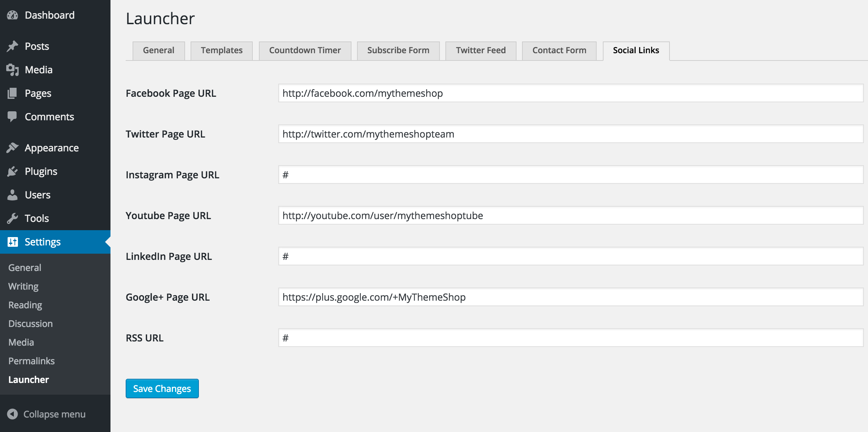Image resolution: width=868 pixels, height=432 pixels.
Task: Switch to the Countdown Timer tab
Action: click(305, 50)
